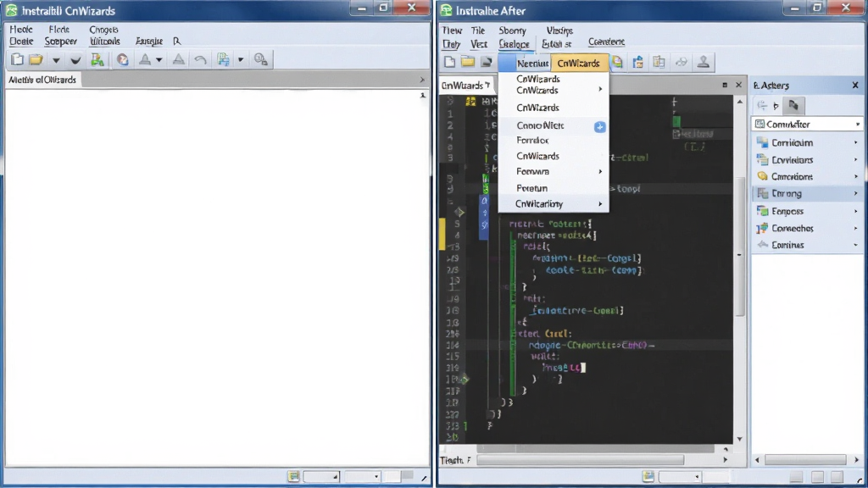Click the columns layout icon in the right toolbar

(x=659, y=63)
